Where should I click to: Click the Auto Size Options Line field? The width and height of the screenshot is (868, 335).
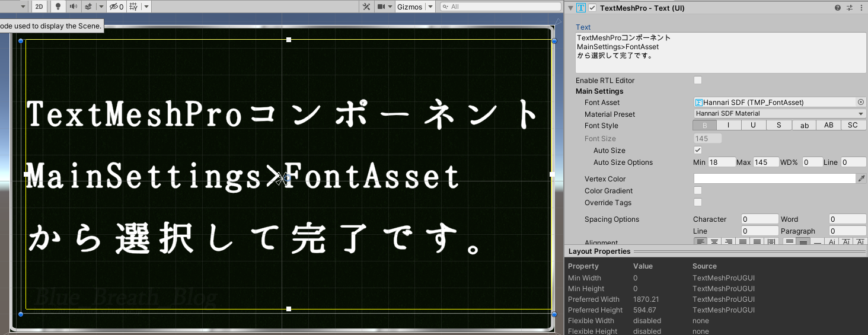pyautogui.click(x=853, y=162)
